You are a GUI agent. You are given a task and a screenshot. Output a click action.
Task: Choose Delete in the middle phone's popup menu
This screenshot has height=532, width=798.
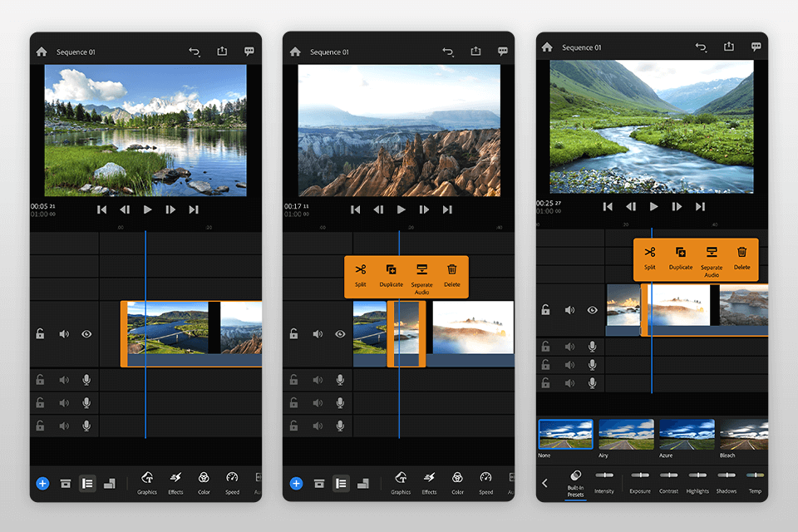pos(452,275)
